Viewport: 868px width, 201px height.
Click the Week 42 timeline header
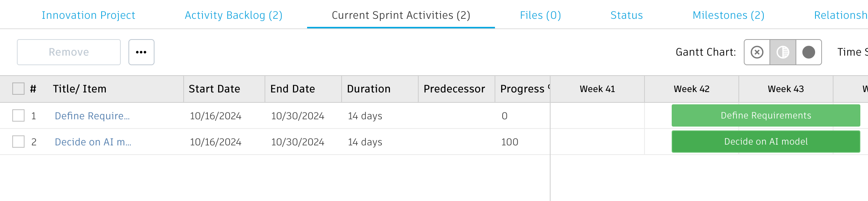click(x=691, y=89)
